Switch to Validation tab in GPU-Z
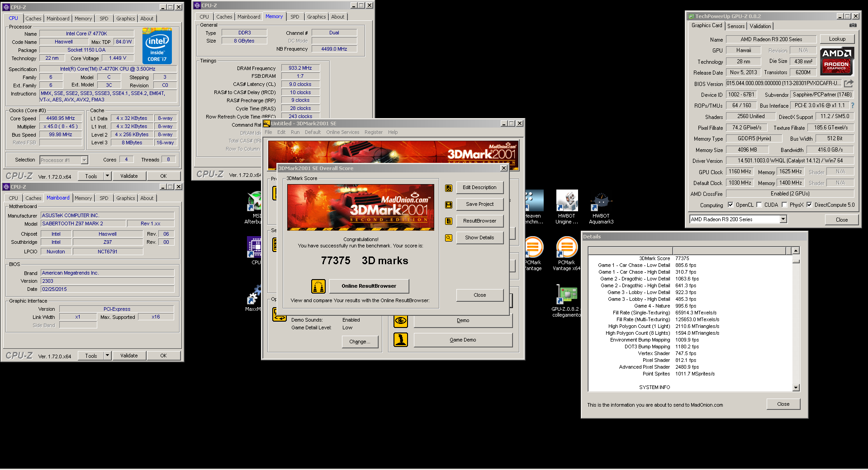 tap(760, 26)
